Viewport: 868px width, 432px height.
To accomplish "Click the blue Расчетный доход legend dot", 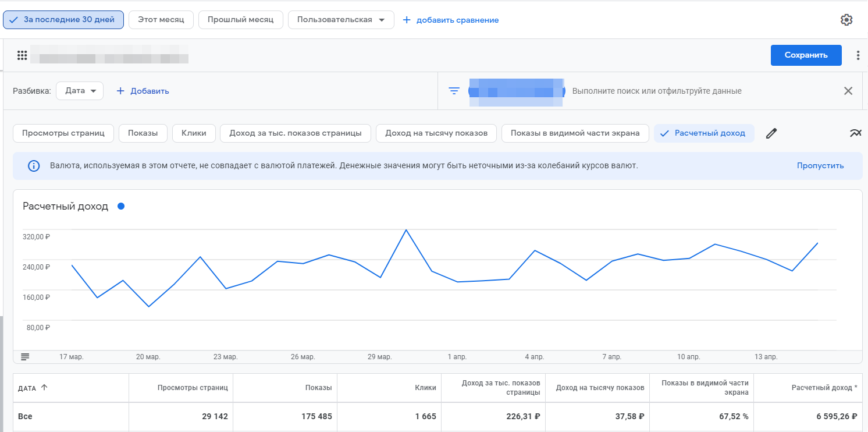I will [x=121, y=206].
